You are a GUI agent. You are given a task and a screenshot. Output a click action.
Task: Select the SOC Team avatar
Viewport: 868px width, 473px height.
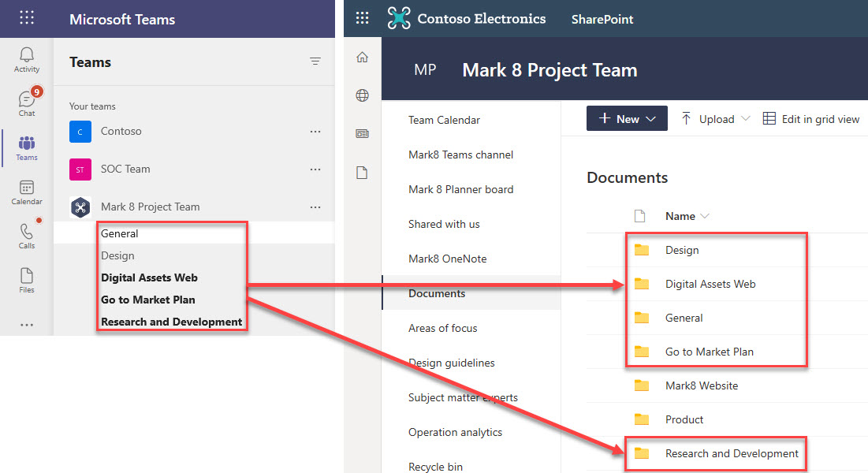(x=80, y=169)
